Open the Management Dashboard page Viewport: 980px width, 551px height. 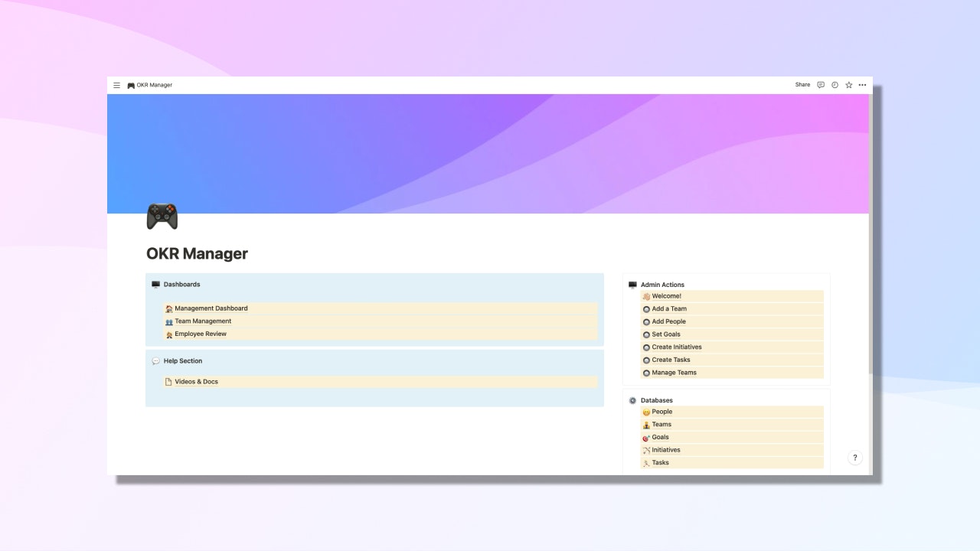point(381,308)
